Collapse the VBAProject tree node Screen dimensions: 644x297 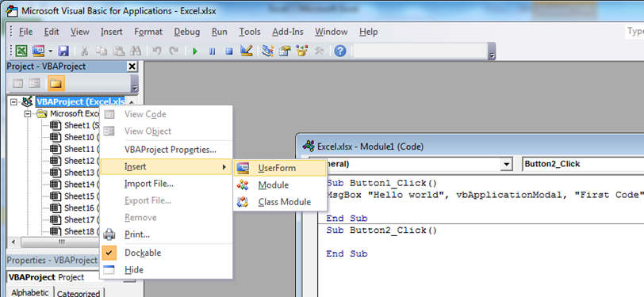click(13, 101)
